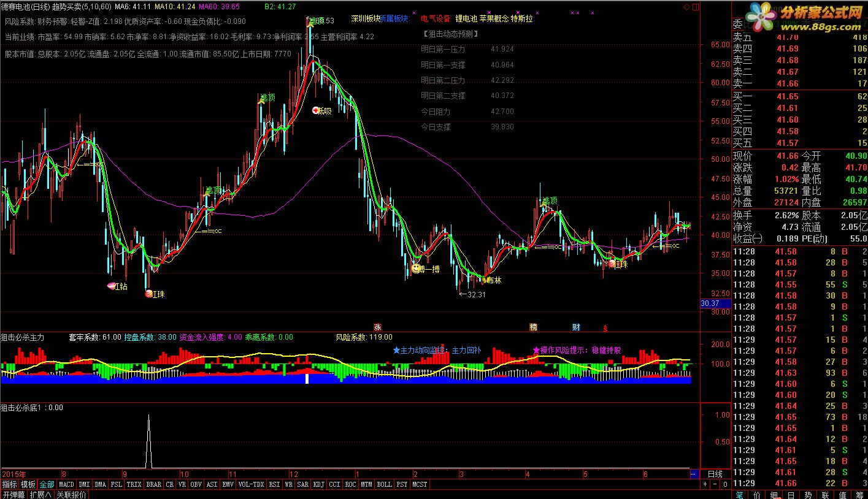
Task: Click the diamond icon above the chart
Action: [686, 6]
